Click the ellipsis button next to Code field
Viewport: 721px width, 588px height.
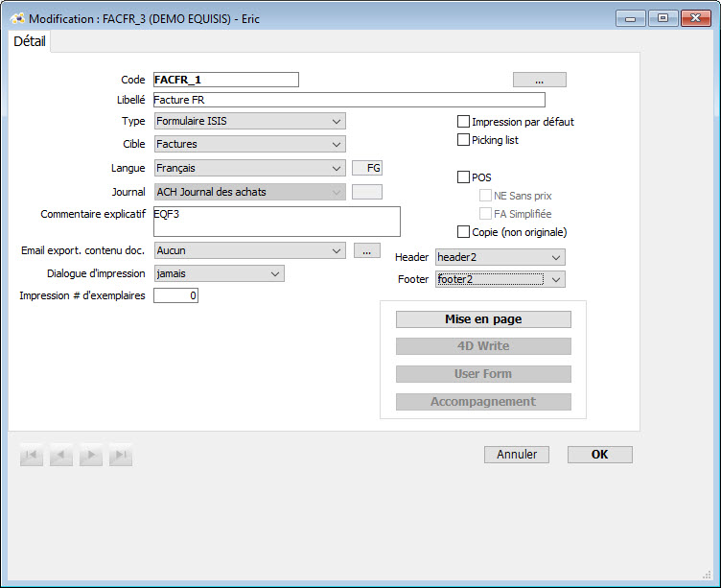(x=539, y=80)
